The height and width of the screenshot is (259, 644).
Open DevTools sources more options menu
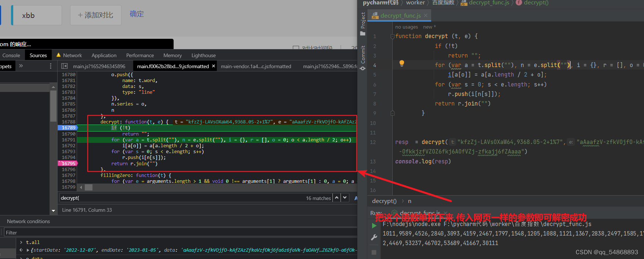tap(51, 66)
